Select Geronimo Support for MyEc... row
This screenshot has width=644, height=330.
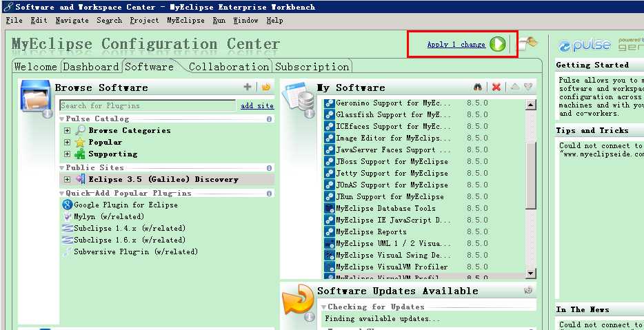coord(424,103)
